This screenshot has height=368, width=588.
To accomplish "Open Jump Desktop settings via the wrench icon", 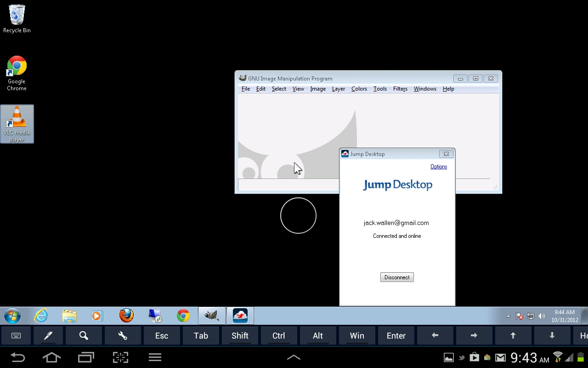I will point(123,336).
